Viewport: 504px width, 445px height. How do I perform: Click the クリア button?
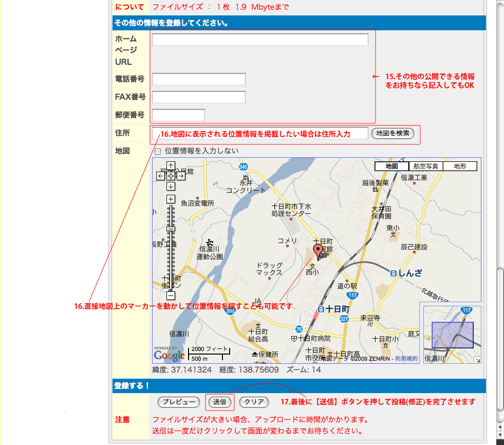coord(254,402)
